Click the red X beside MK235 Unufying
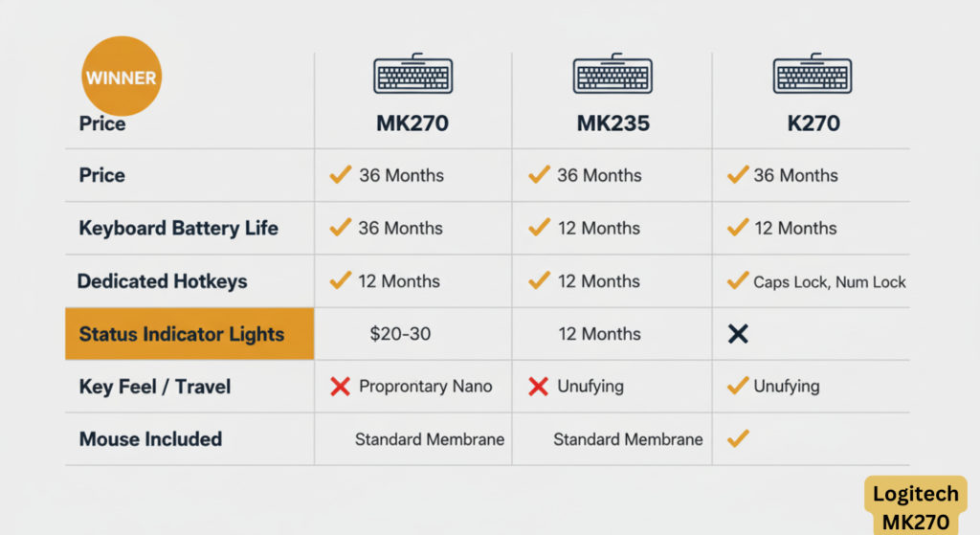The image size is (980, 535). point(539,387)
